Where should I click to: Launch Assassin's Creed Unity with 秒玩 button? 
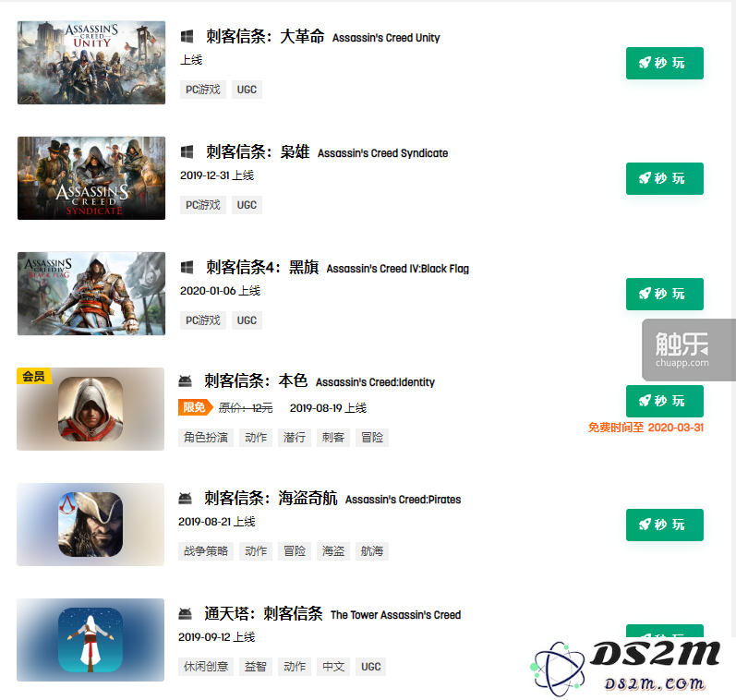pyautogui.click(x=665, y=63)
